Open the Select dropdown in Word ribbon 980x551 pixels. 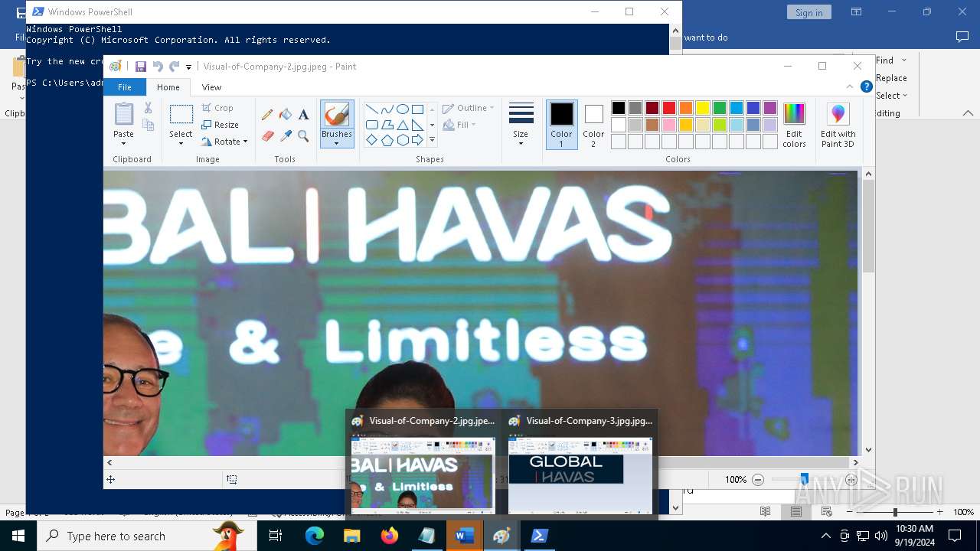[x=891, y=96]
